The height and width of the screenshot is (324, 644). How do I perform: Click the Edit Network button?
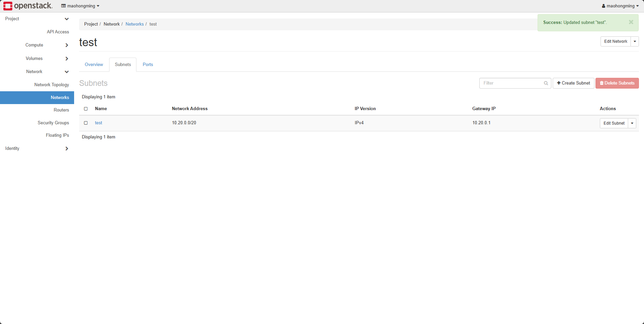tap(616, 41)
